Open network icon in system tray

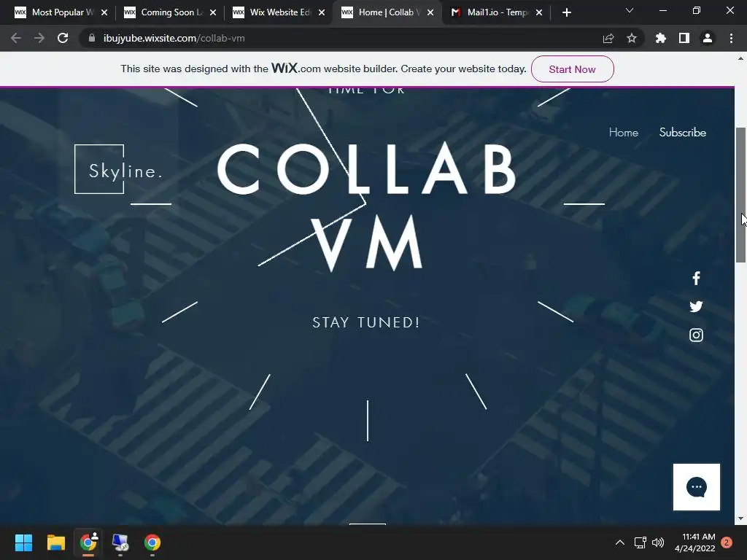click(640, 542)
